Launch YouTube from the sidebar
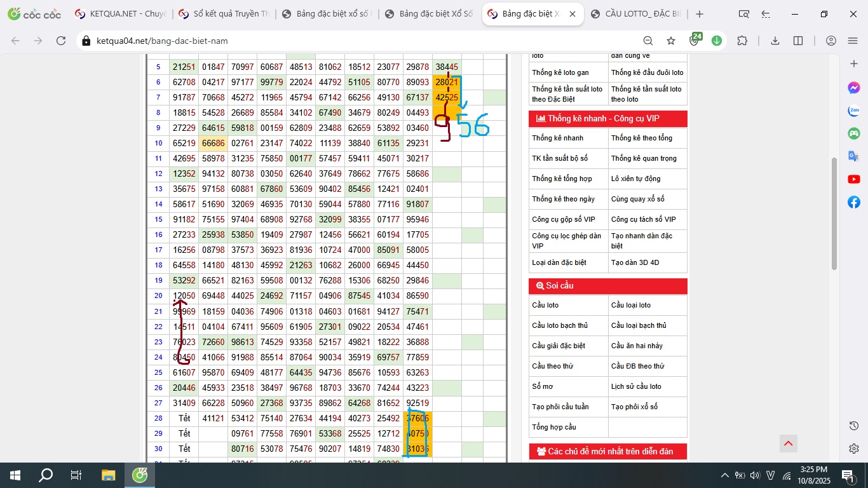Viewport: 868px width, 488px height. tap(853, 179)
